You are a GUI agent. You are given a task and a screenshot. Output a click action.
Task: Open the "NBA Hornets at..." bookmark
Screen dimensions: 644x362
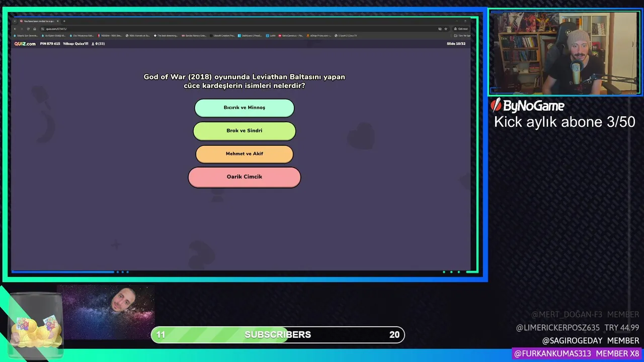pos(137,36)
